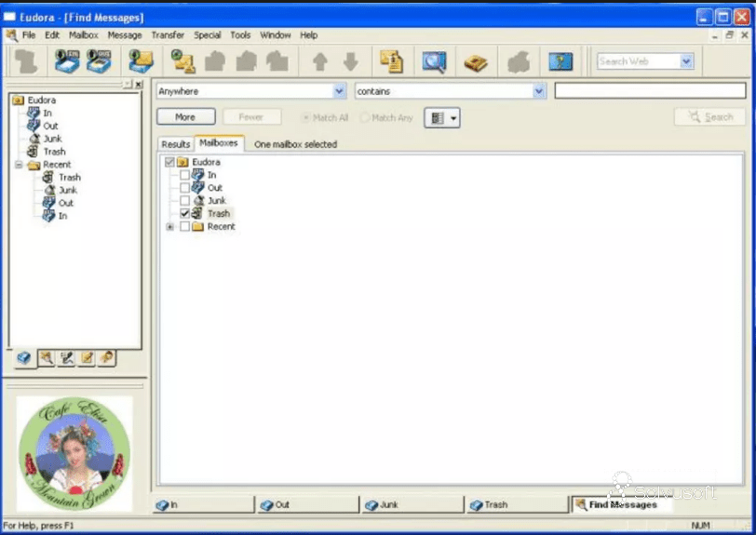Click the search term text field

coord(650,90)
